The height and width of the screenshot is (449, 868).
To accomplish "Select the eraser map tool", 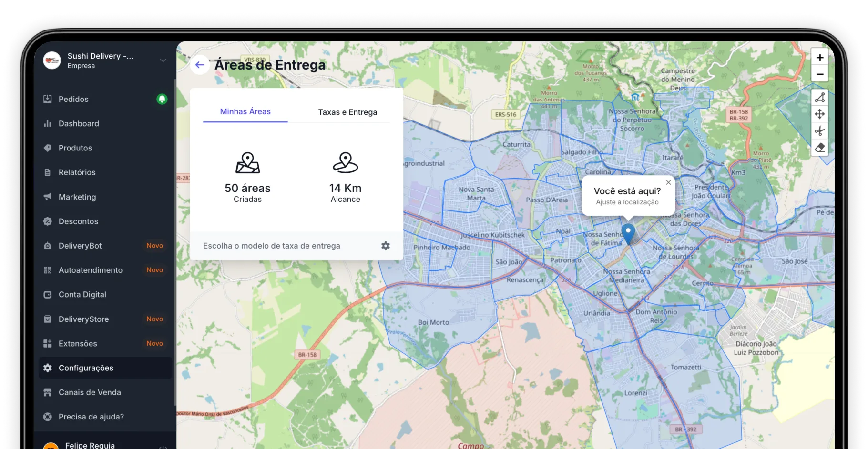I will coord(820,148).
